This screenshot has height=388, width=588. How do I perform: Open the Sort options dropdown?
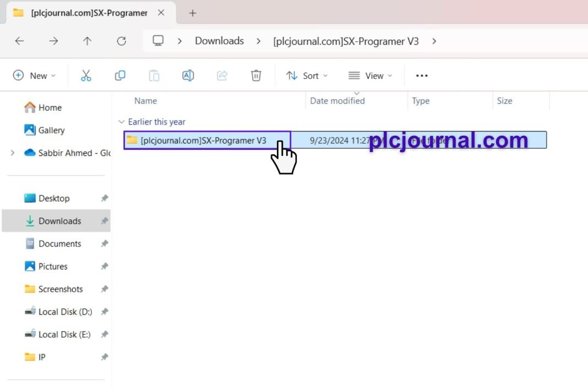pyautogui.click(x=307, y=76)
